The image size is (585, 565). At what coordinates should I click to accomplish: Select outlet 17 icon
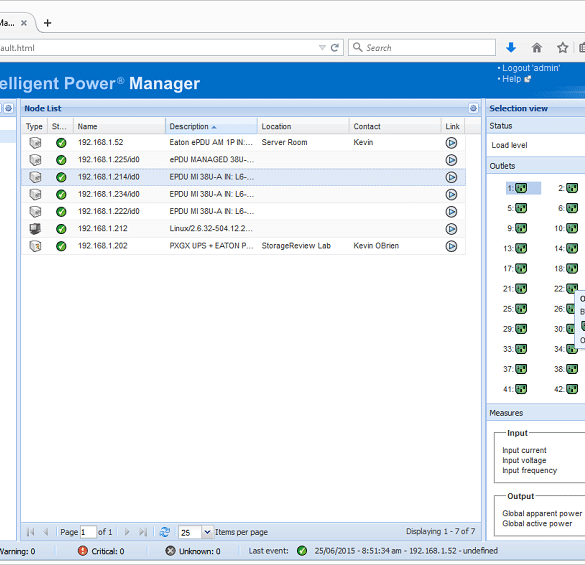point(521,269)
